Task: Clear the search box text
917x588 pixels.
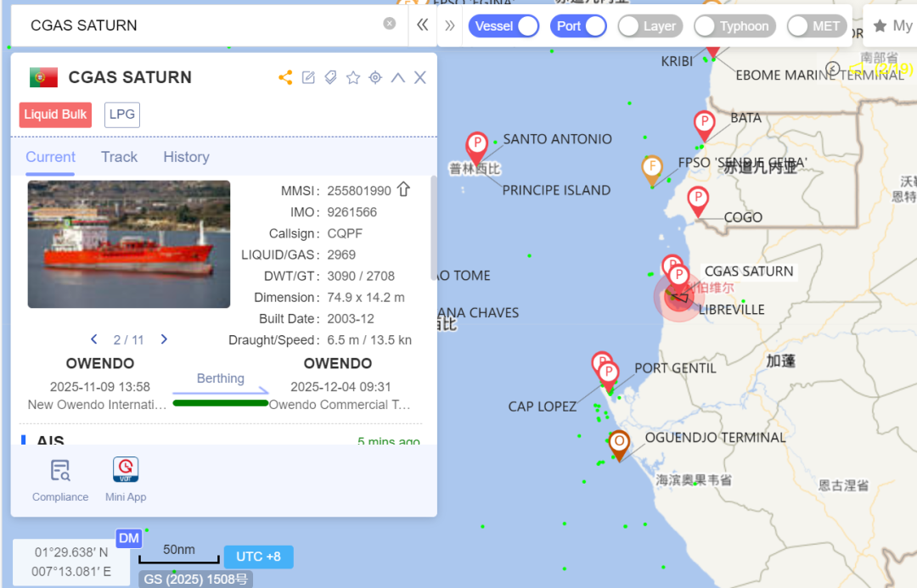Action: pos(390,24)
